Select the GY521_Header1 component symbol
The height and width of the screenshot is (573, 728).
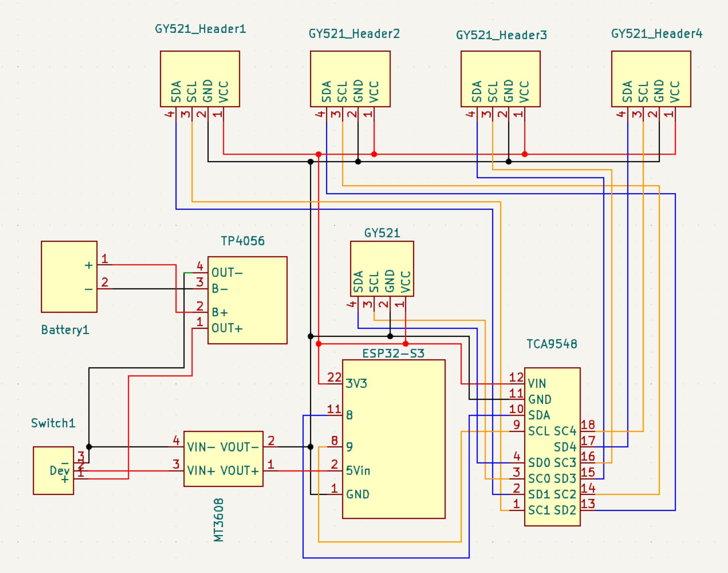pyautogui.click(x=200, y=78)
